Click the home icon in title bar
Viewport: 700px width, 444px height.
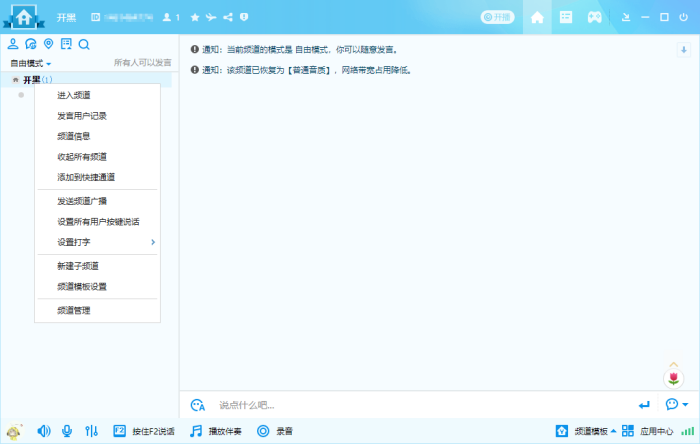pos(538,17)
